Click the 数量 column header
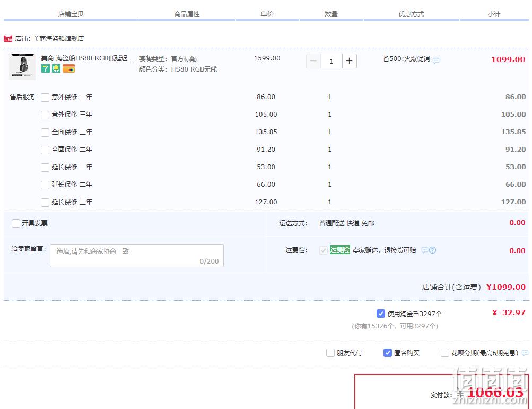Screen dimensions: 532x409 (x=331, y=14)
